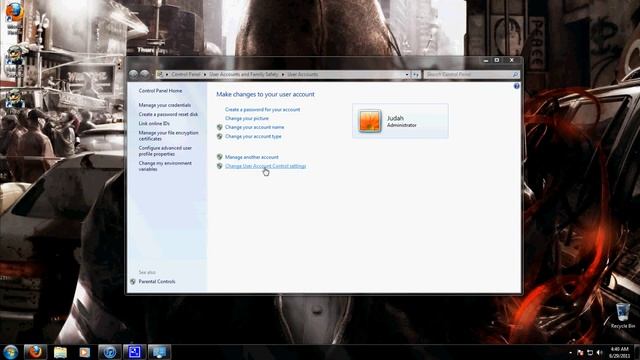
Task: Select the Control Panel taskbar button
Action: tap(159, 352)
